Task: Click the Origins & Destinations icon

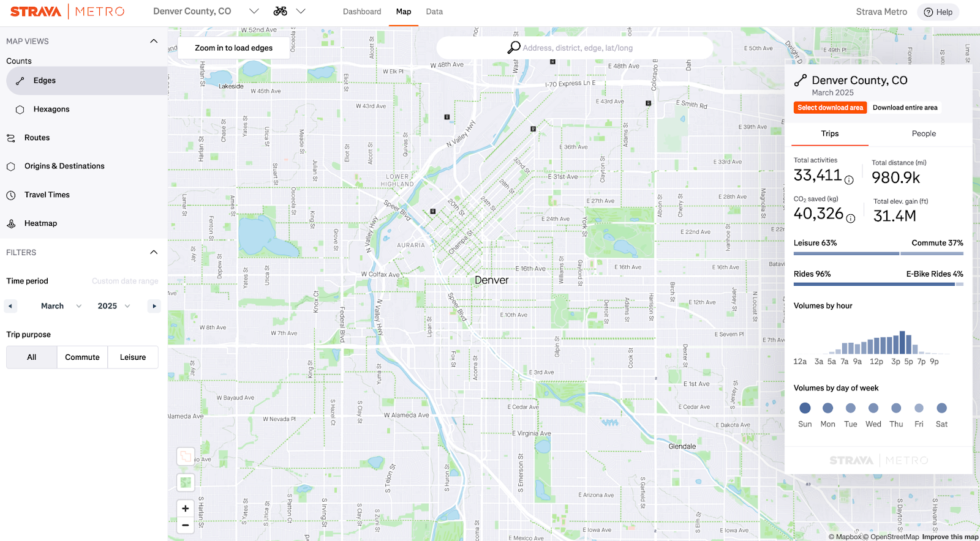Action: (x=11, y=166)
